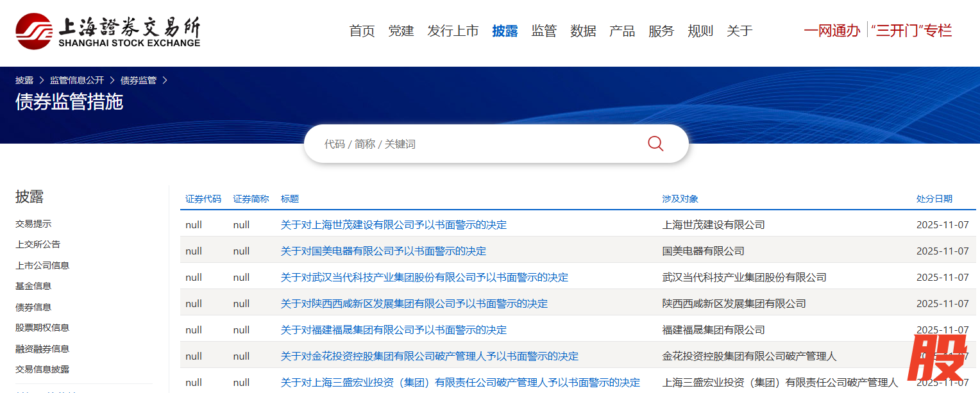Click the 债券监管 breadcrumb link

coord(139,80)
